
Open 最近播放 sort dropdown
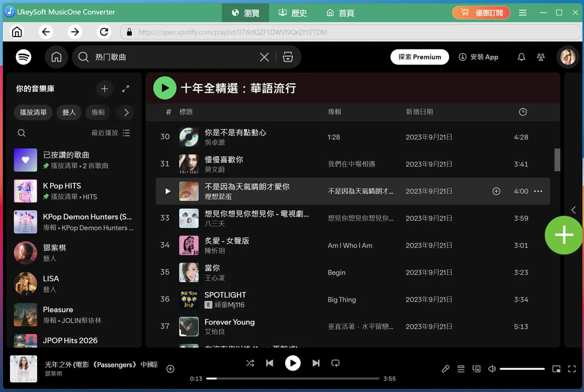point(111,133)
